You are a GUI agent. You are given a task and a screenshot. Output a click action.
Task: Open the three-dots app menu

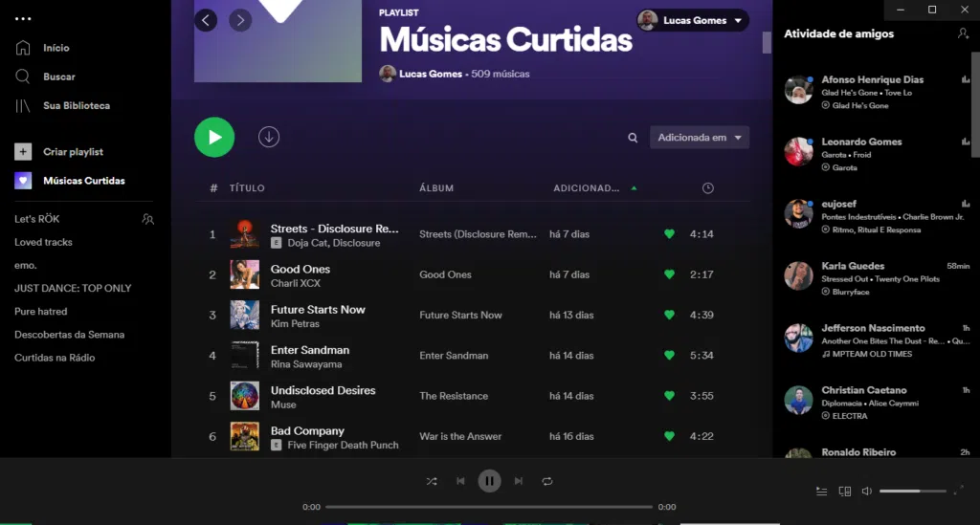23,19
